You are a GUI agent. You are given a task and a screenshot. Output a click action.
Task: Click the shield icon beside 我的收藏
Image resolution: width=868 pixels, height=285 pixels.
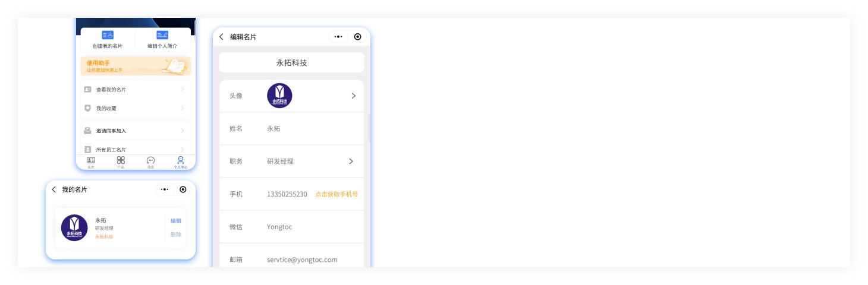click(x=87, y=109)
